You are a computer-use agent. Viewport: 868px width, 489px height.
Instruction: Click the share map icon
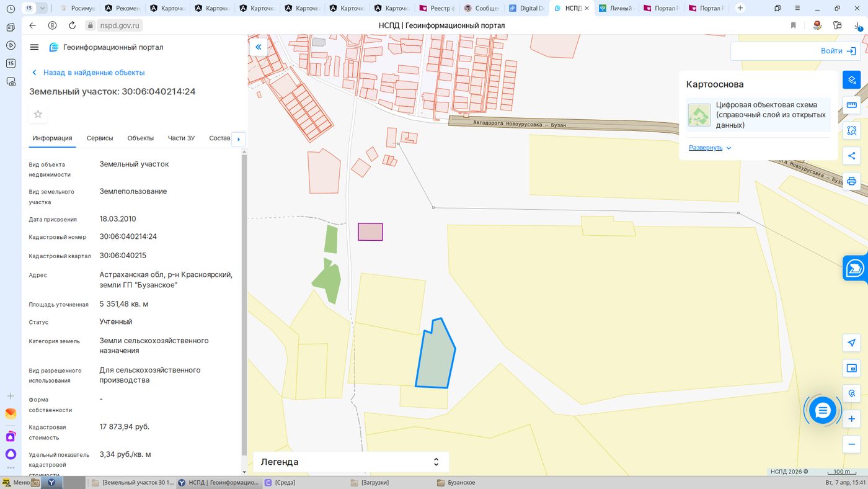851,156
